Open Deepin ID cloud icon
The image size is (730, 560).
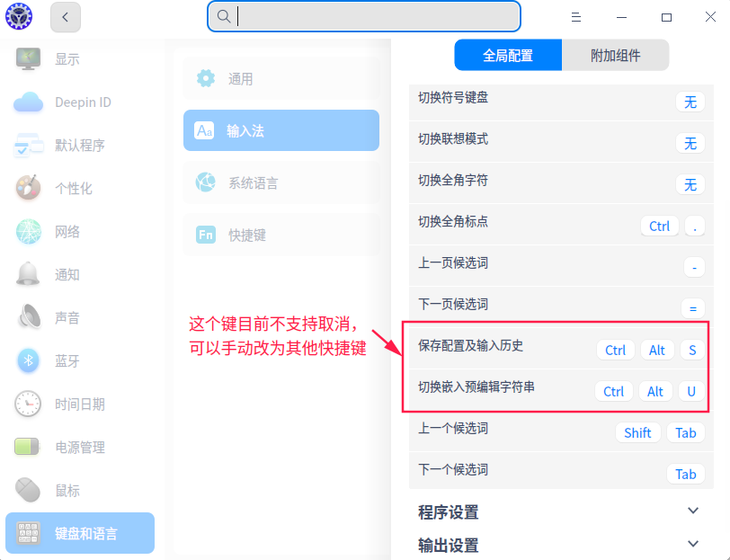pos(28,102)
